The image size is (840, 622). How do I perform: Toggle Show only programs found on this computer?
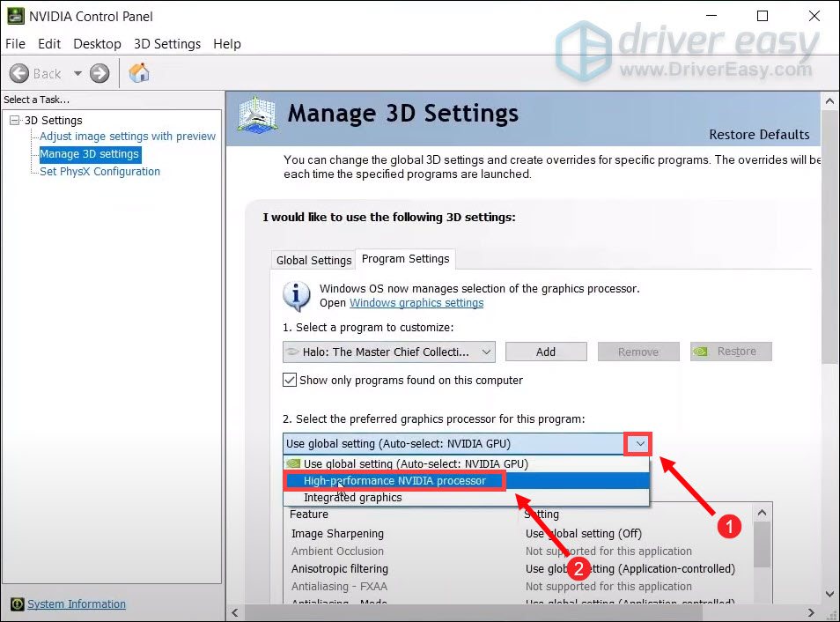tap(290, 381)
